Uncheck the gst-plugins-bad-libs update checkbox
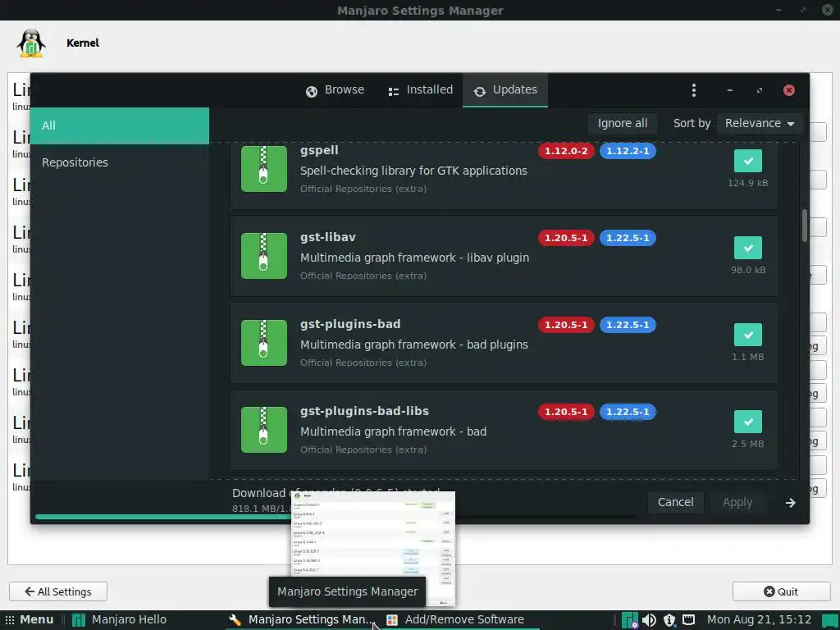840x630 pixels. (x=748, y=422)
